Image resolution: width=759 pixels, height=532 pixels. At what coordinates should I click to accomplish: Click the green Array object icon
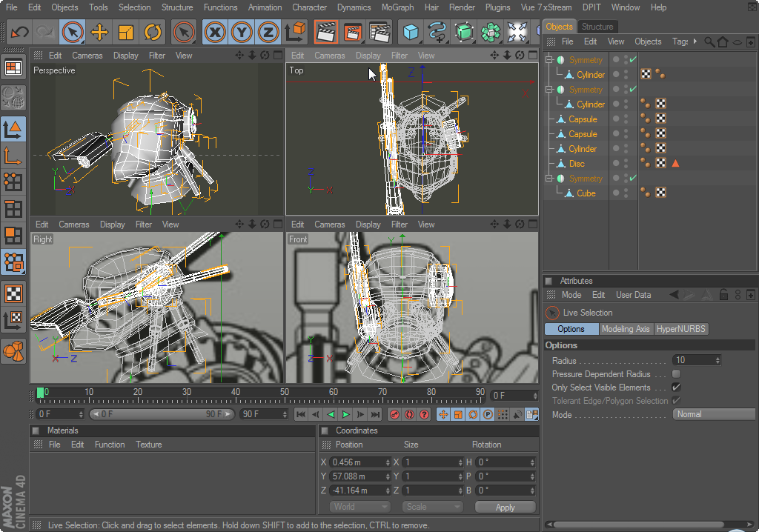[x=491, y=33]
